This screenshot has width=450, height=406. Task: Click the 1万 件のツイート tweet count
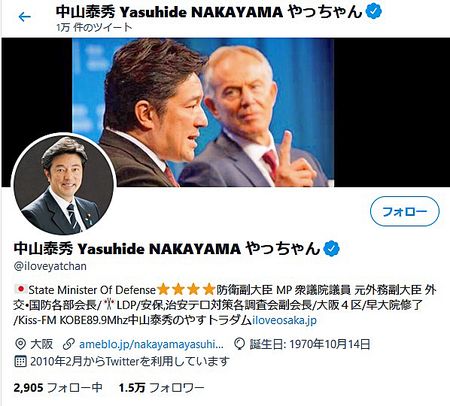[x=94, y=27]
